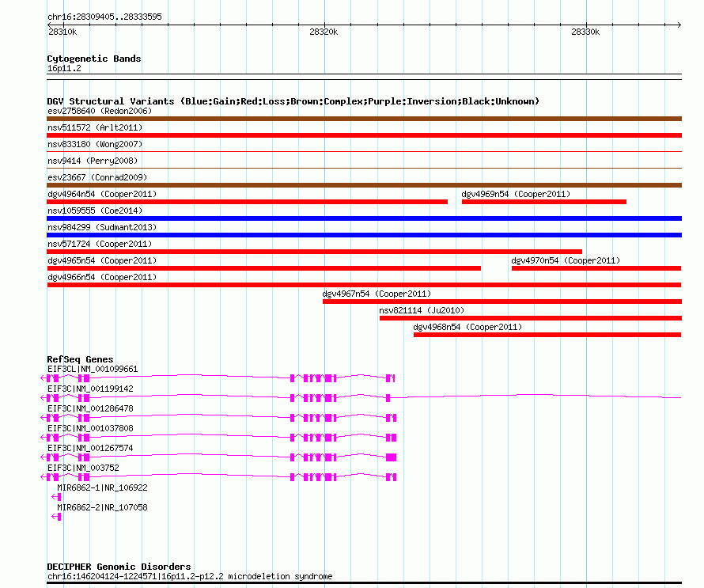Click the MIR6862-2|NR_107058 label
This screenshot has height=588, width=704.
coord(102,507)
